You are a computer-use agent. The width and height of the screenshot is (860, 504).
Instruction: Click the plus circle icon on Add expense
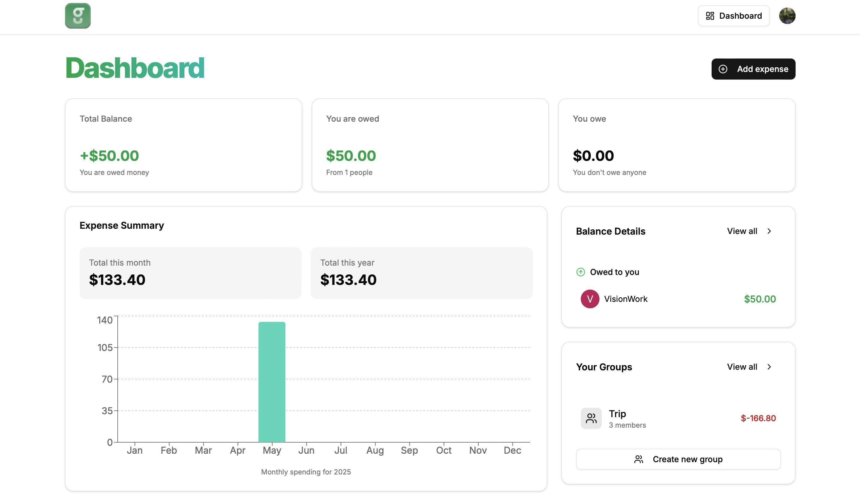pos(723,69)
